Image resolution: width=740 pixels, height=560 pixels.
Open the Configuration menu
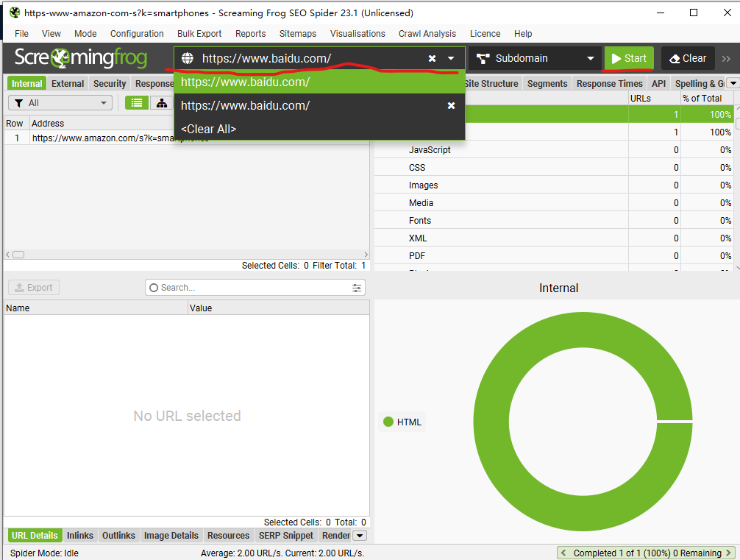pos(137,34)
